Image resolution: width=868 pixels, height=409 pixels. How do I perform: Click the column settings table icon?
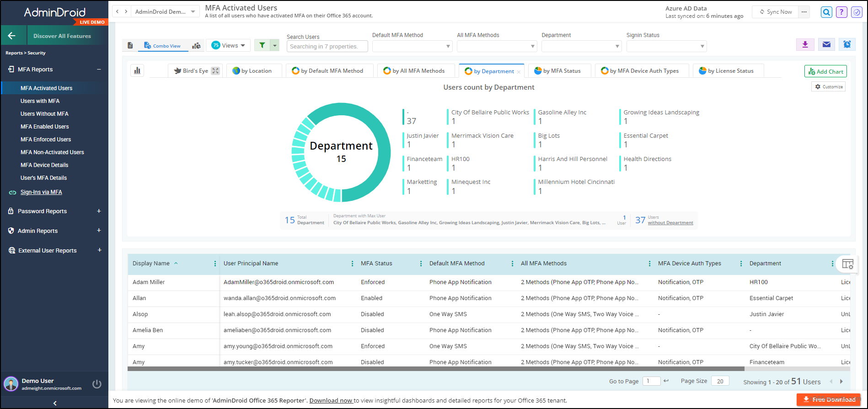click(847, 264)
